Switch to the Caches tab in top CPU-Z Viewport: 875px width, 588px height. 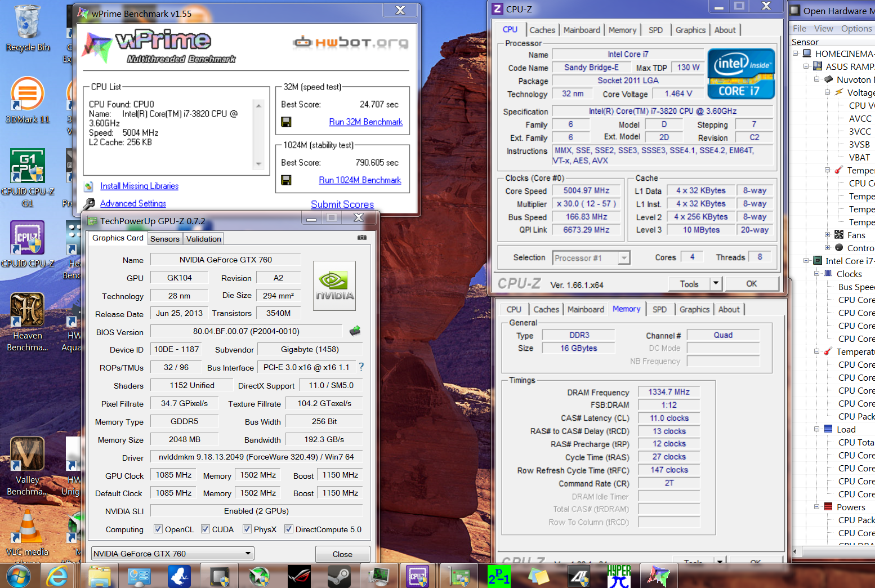[542, 30]
